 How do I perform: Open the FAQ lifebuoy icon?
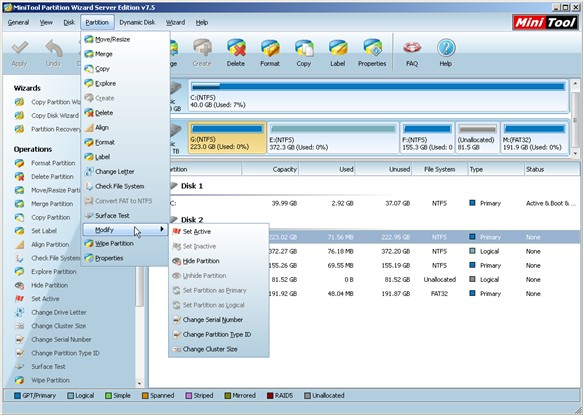(412, 48)
